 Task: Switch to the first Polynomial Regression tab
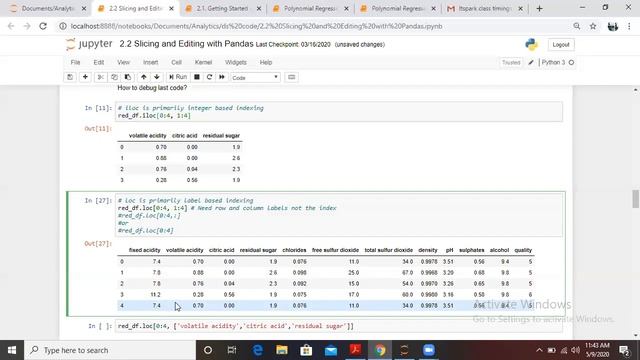click(310, 8)
